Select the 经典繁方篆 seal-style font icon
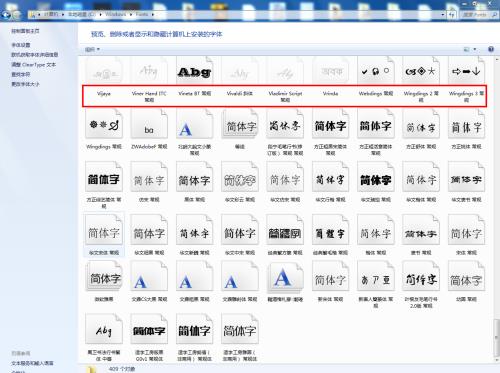The image size is (500, 373). point(285,230)
